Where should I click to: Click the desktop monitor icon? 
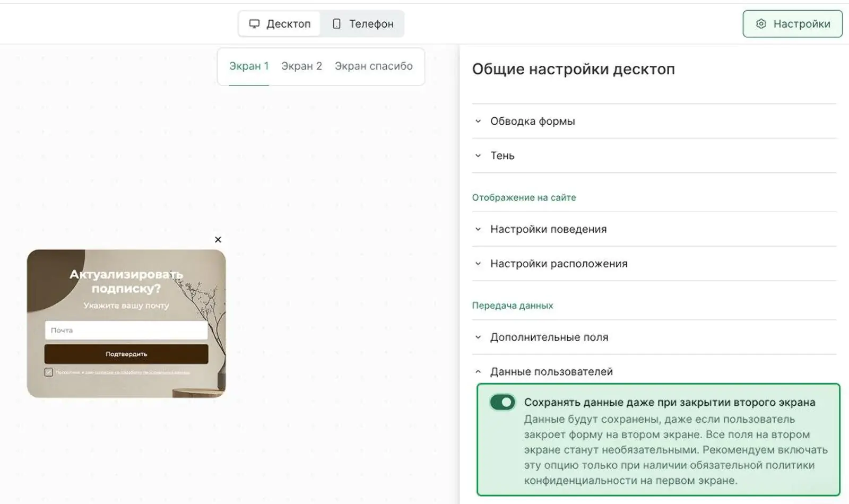point(255,24)
